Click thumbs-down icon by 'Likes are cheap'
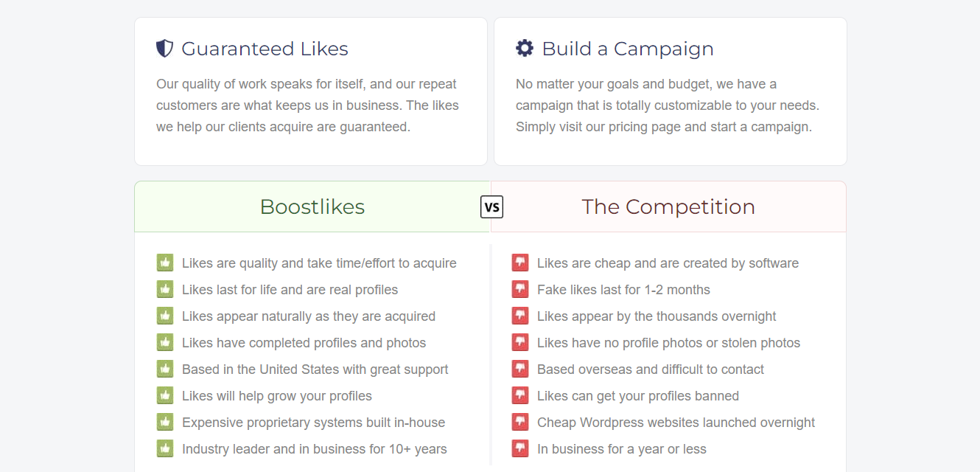This screenshot has height=472, width=980. point(520,263)
